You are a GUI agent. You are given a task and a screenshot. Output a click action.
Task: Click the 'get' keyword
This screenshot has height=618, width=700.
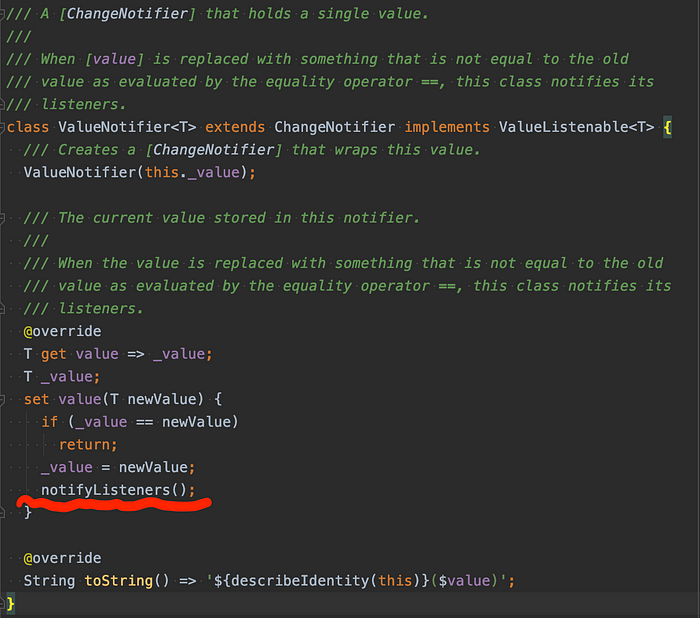click(54, 355)
